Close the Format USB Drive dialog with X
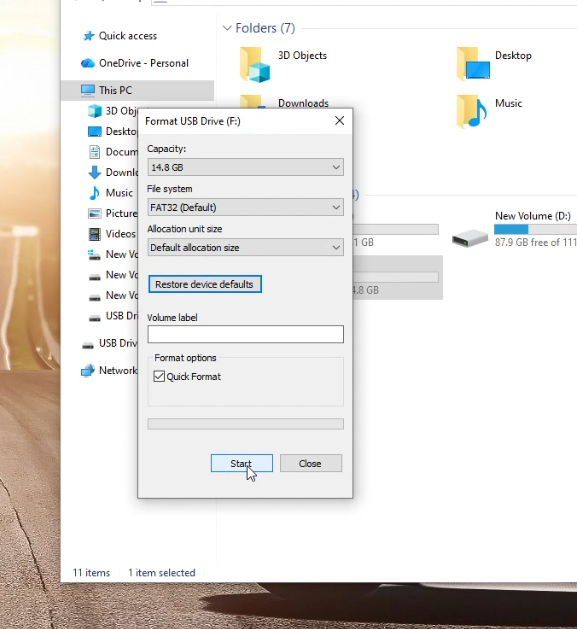 coord(339,121)
